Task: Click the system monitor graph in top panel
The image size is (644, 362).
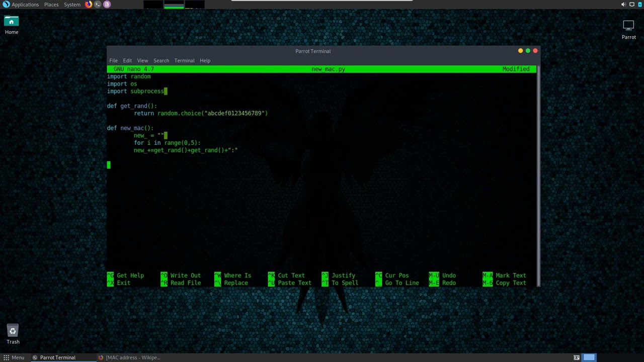Action: pos(174,5)
